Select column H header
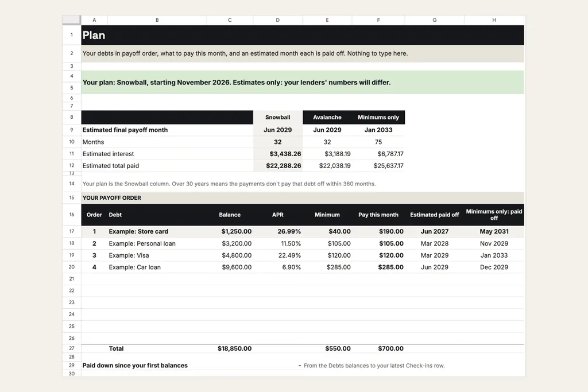Screen dimensions: 588x392 click(494, 20)
